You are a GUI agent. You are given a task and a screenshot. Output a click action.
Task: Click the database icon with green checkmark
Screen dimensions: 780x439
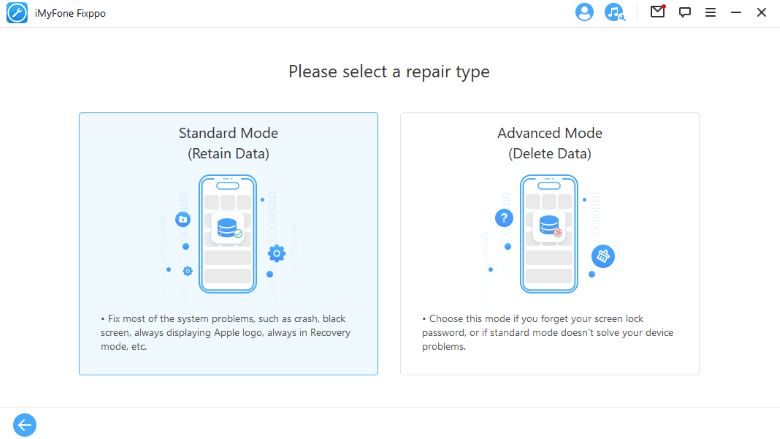(229, 228)
